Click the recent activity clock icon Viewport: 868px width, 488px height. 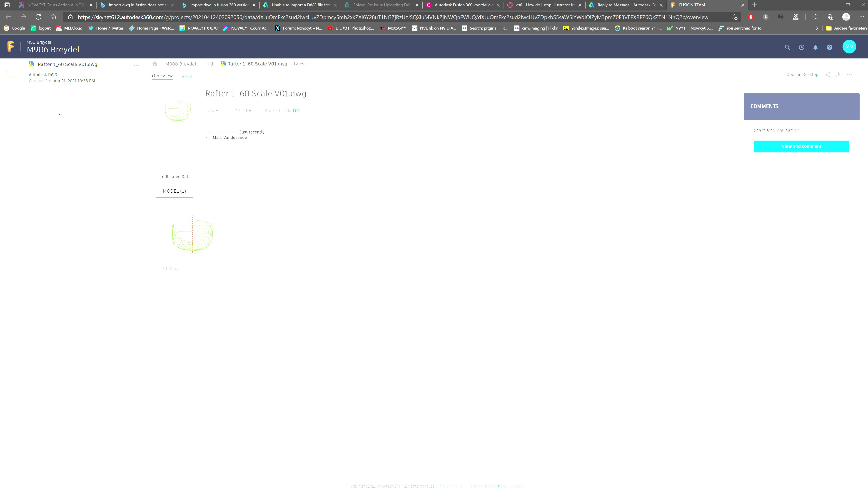[802, 47]
